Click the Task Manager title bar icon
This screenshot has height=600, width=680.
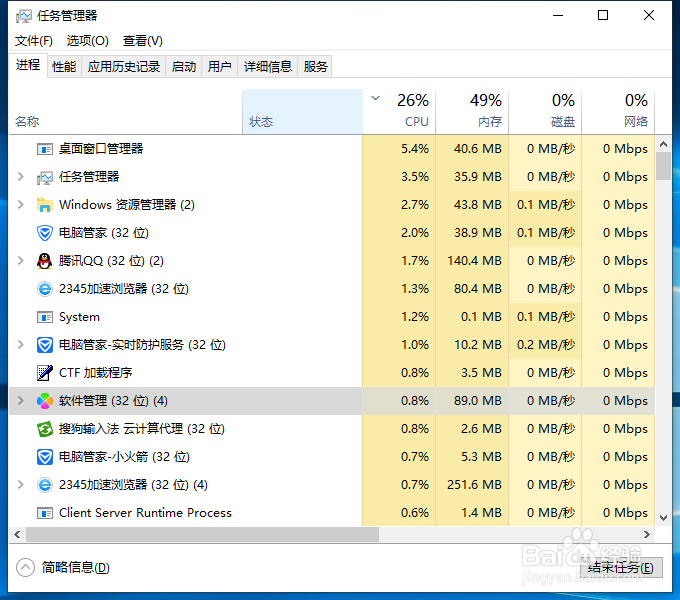23,16
